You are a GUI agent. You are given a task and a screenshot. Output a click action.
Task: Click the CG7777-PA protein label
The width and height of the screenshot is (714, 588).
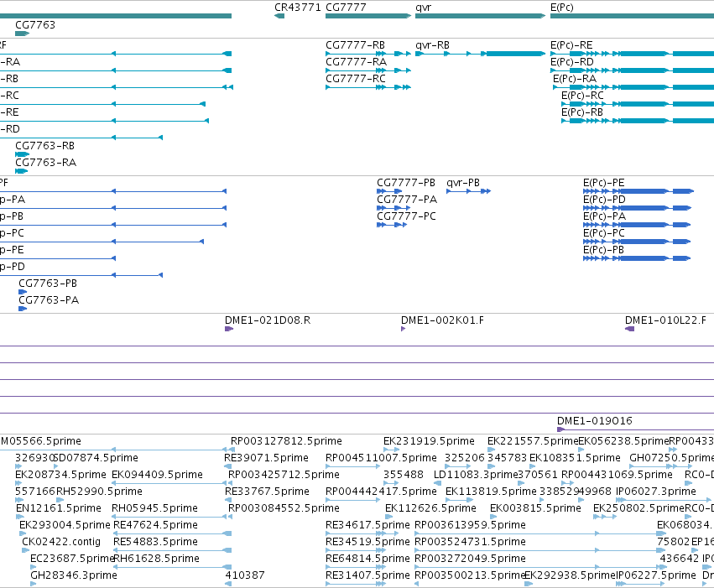pos(407,200)
